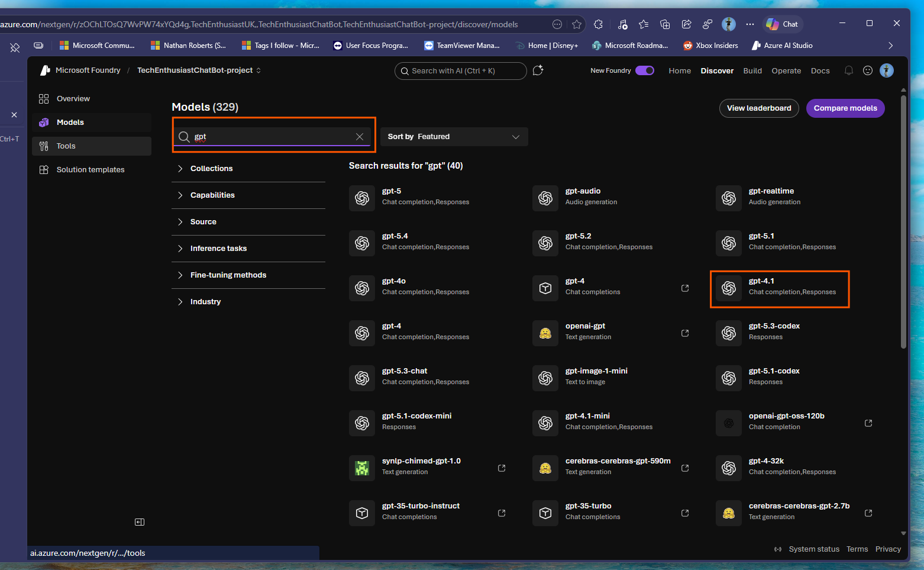Click the Compare models button
Screen dimensions: 924x570
[845, 108]
